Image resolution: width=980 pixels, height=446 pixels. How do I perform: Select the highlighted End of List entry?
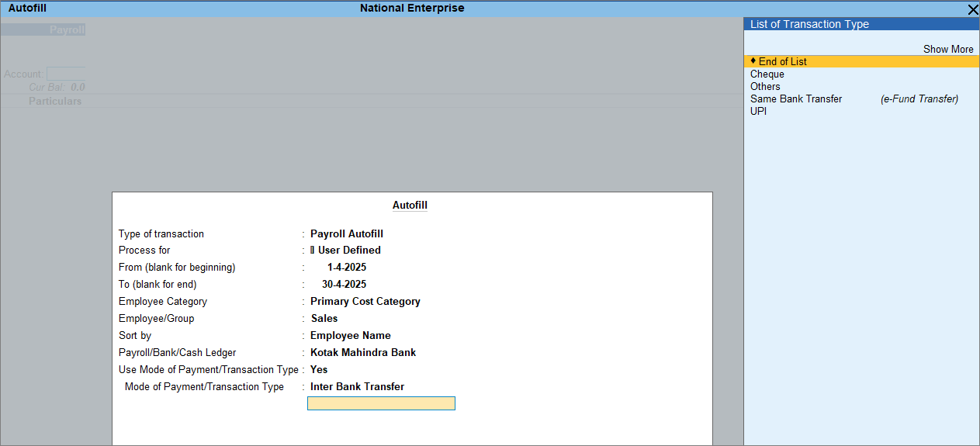(782, 61)
